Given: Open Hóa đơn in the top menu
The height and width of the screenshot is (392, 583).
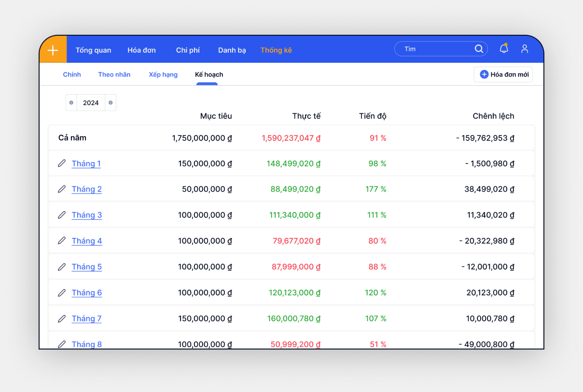Looking at the screenshot, I should (141, 50).
